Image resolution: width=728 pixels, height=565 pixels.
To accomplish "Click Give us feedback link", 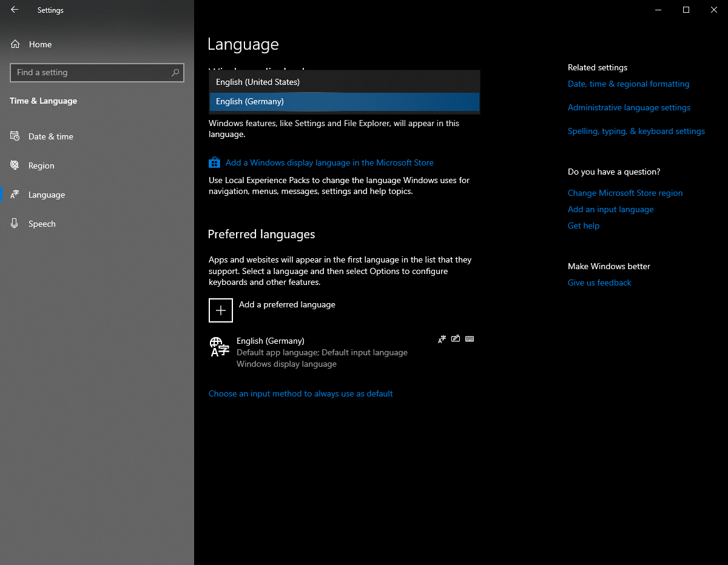I will 599,282.
